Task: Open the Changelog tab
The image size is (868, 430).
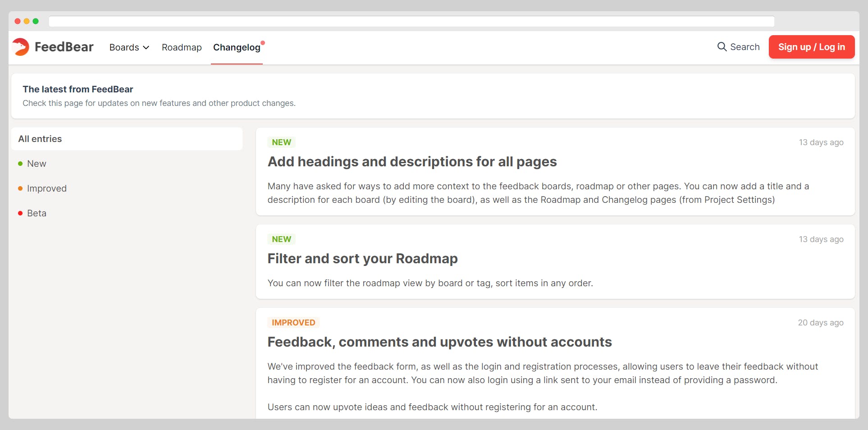Action: click(x=237, y=47)
